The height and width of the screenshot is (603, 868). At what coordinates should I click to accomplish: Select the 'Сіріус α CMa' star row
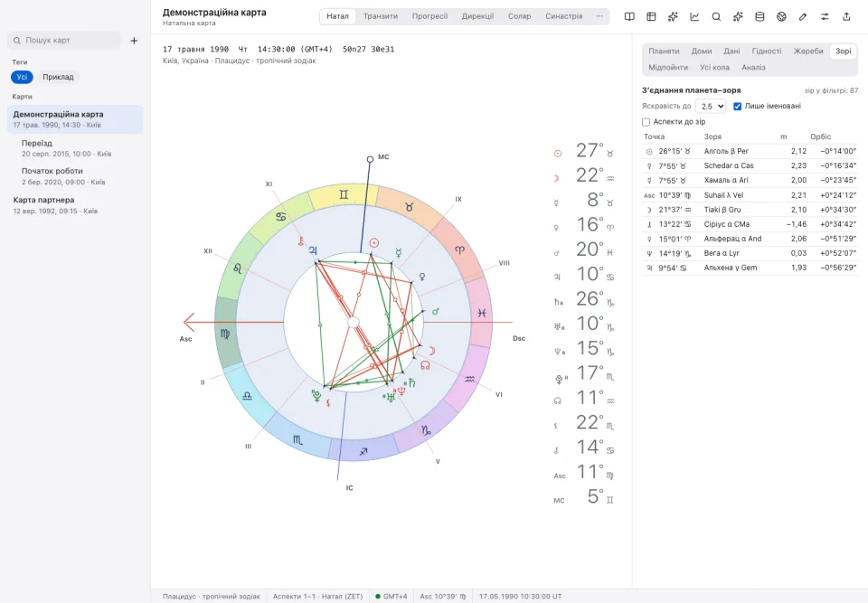(x=750, y=224)
